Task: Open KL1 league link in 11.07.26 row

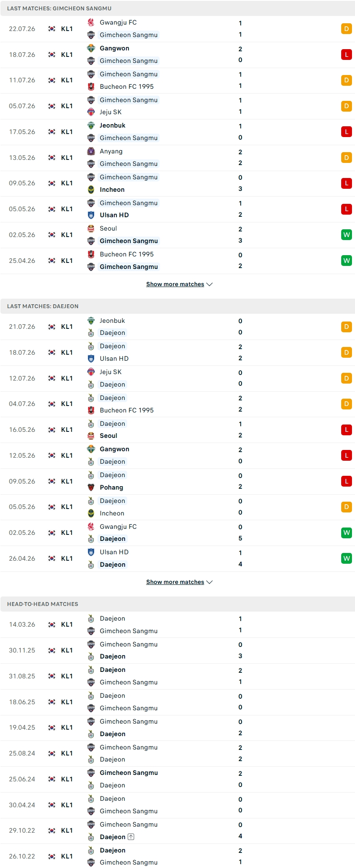Action: 67,80
